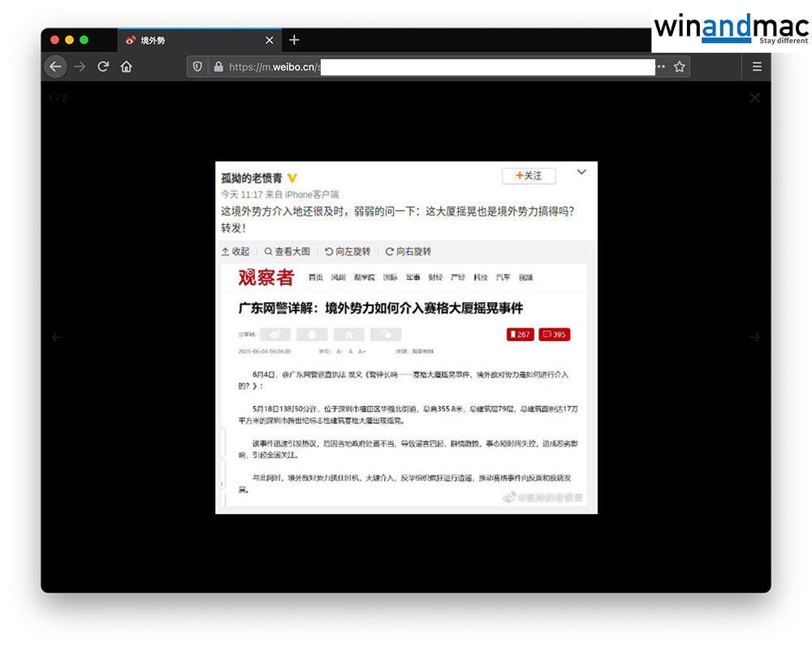Screen dimensions: 812x647
Task: Open a new browser tab
Action: pyautogui.click(x=294, y=40)
